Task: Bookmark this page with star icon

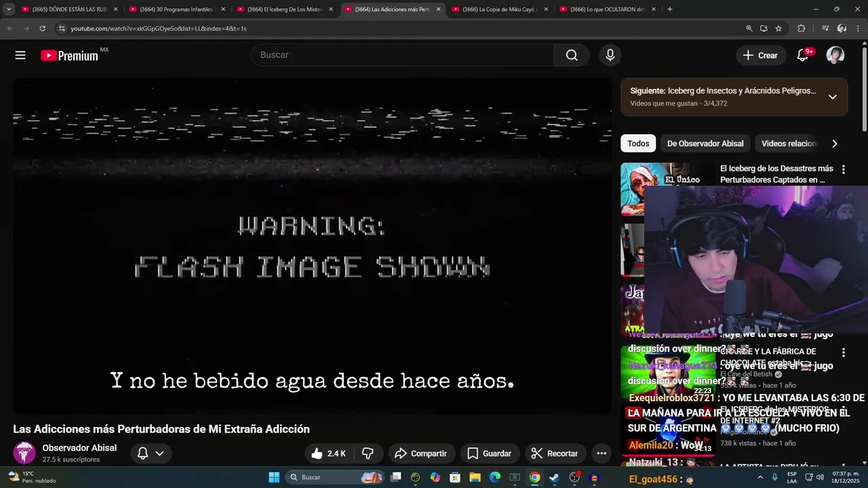Action: pos(778,28)
